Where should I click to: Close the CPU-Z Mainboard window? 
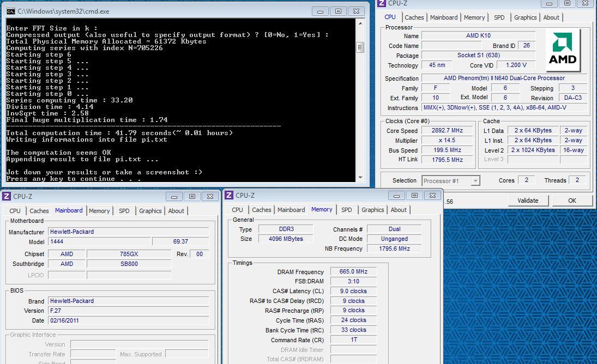click(210, 196)
